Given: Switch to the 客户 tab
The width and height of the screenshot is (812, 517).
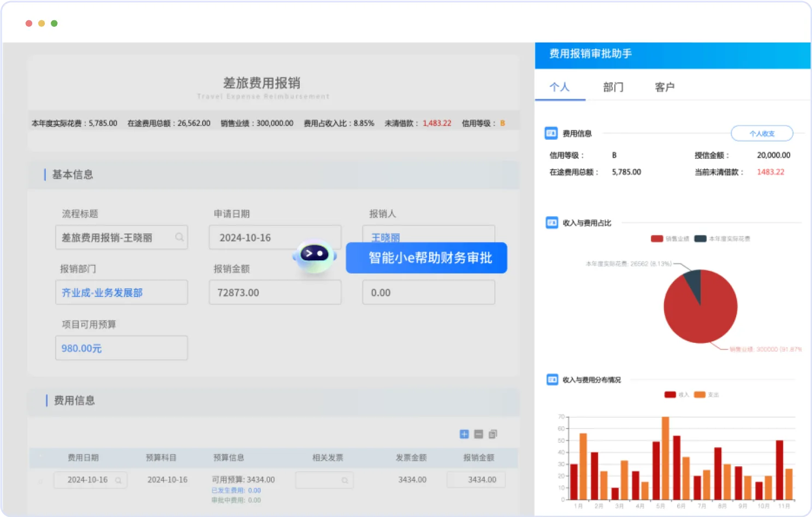Looking at the screenshot, I should [x=665, y=87].
